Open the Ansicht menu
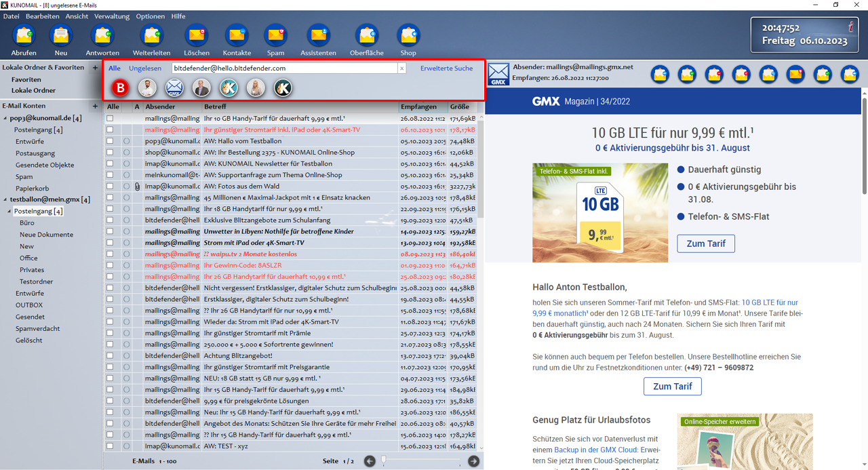Viewport: 868px width, 470px height. point(77,16)
